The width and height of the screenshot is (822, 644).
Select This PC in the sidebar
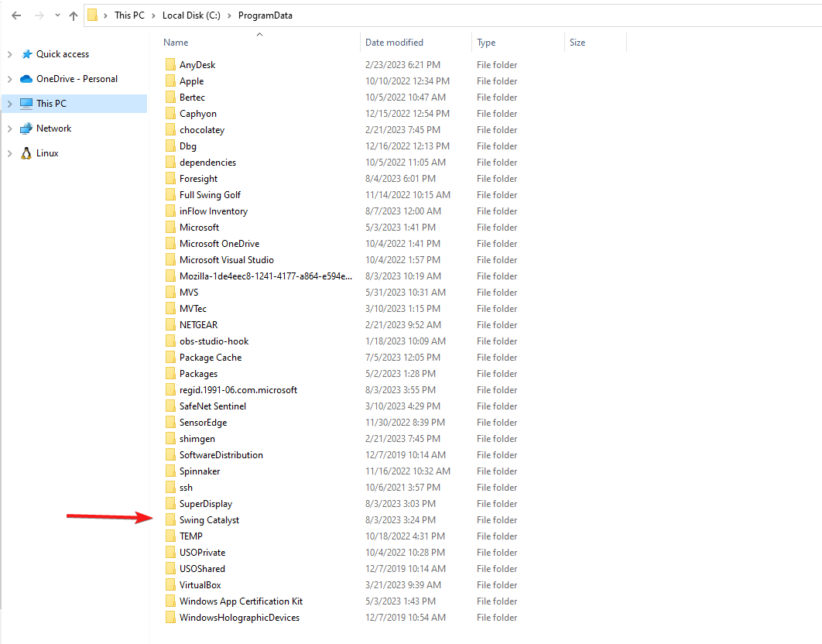click(51, 103)
